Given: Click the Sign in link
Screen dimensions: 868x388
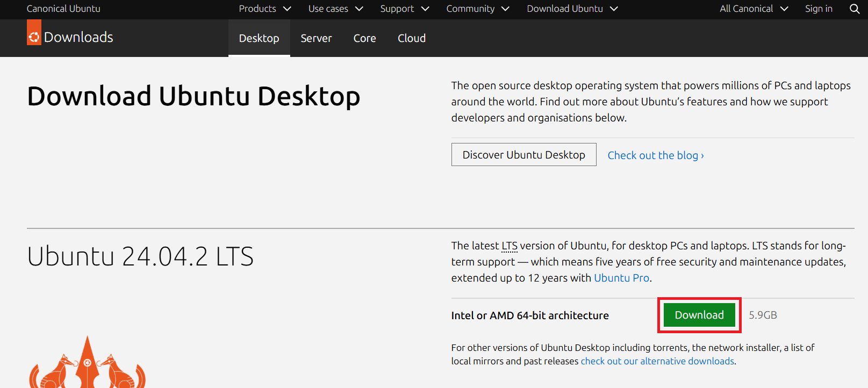Looking at the screenshot, I should [x=819, y=9].
